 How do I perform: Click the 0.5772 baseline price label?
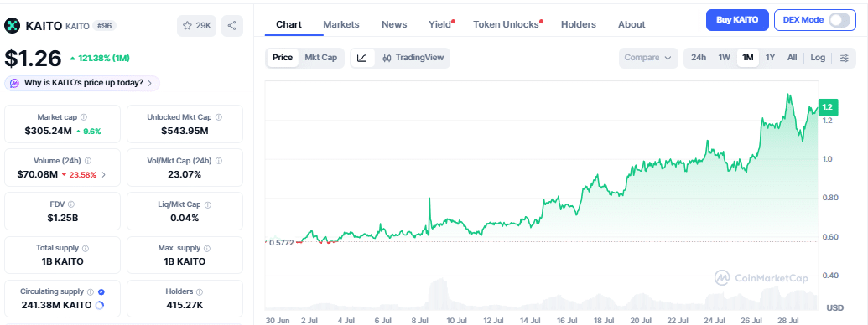pyautogui.click(x=281, y=242)
